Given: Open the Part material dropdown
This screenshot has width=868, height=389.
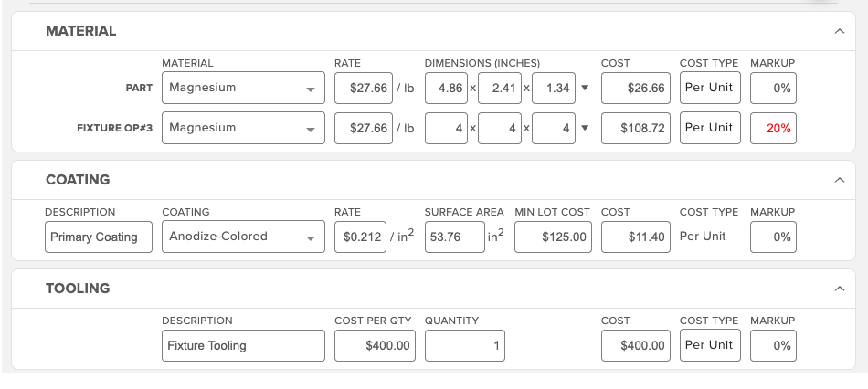Looking at the screenshot, I should tap(243, 89).
